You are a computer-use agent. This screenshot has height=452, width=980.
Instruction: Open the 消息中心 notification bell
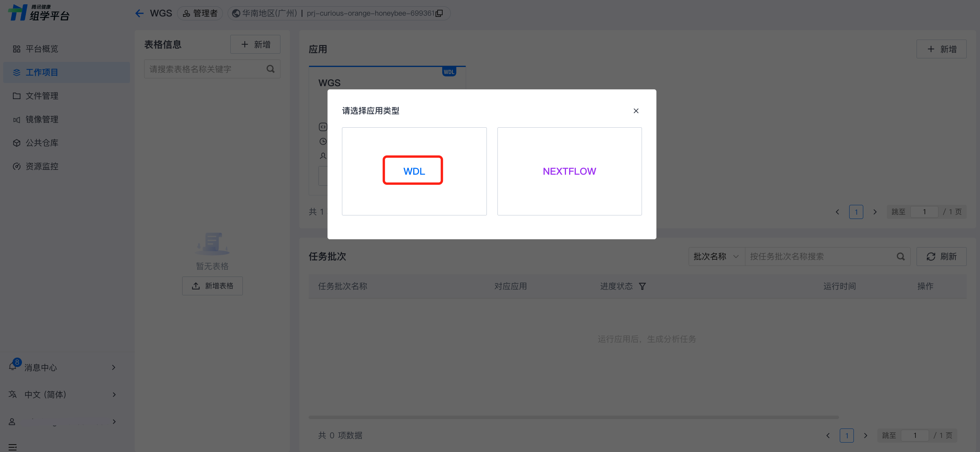click(x=13, y=367)
